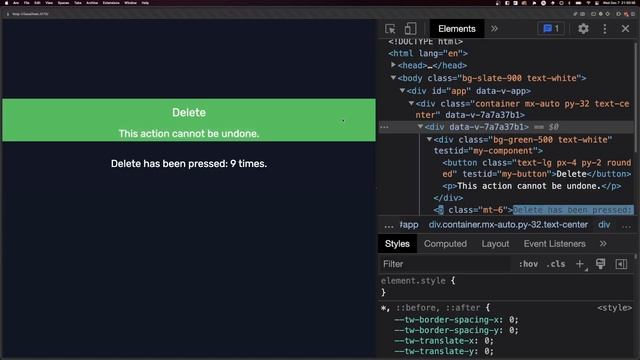Screen dimensions: 640x360
Task: Select the closing </div> tag row
Action: pos(448,198)
